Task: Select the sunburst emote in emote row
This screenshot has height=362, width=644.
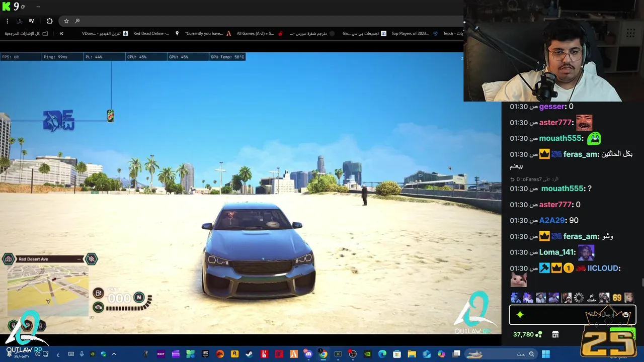Action: point(579,298)
